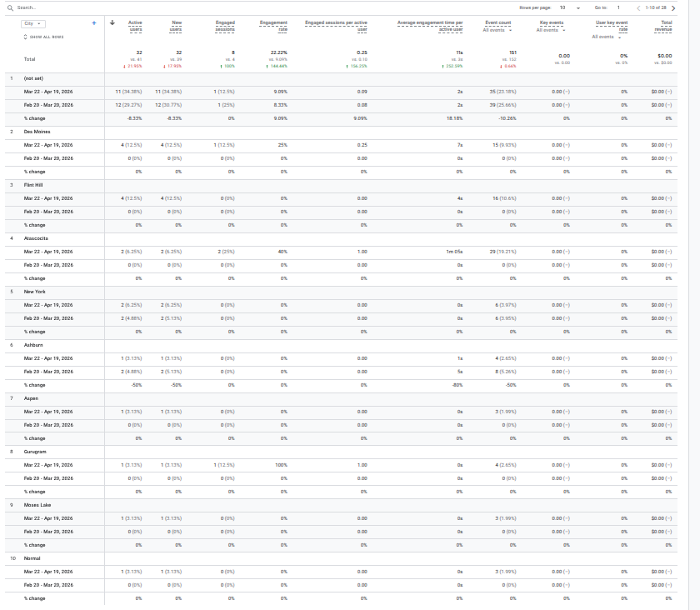Go to next page of results

pyautogui.click(x=672, y=7)
